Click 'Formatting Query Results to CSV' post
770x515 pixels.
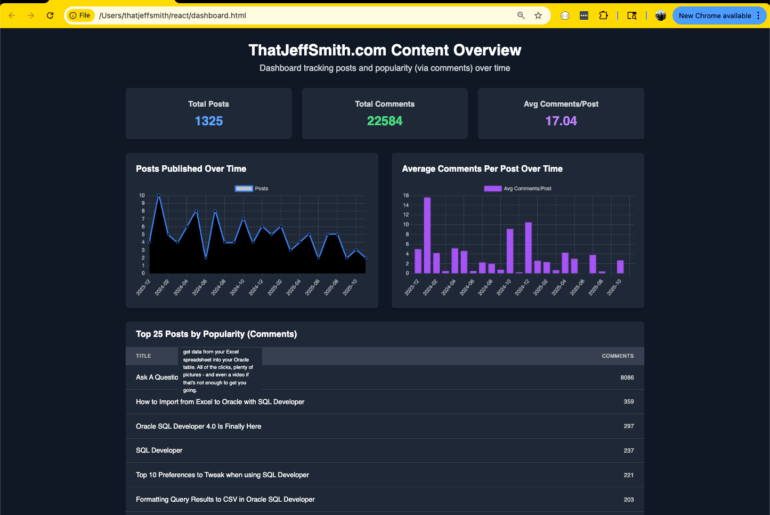coord(225,499)
